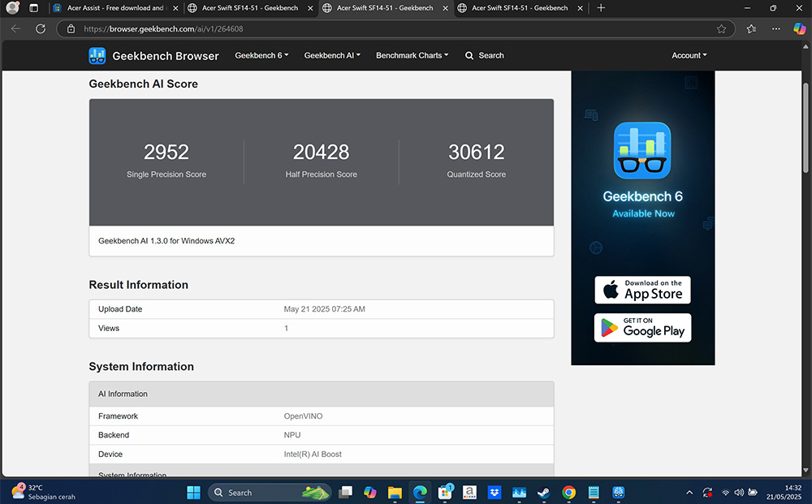812x504 pixels.
Task: Click Get it on Google Play badge
Action: [642, 328]
